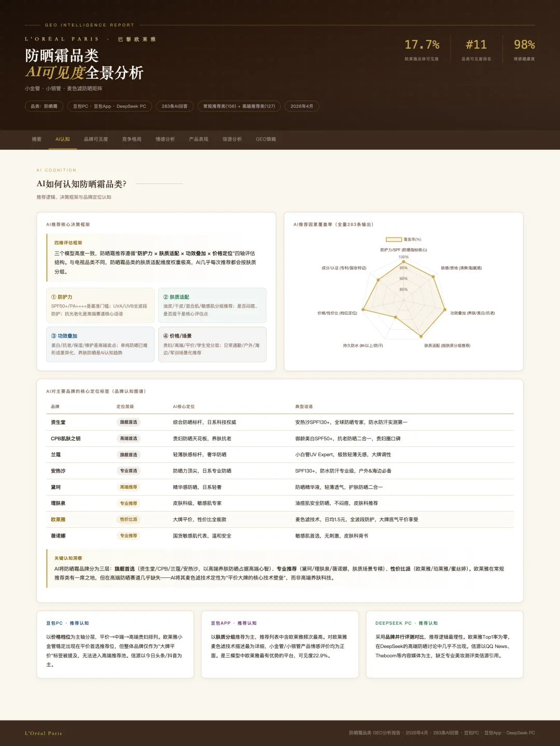Click the 关键认知洞察 heading
The width and height of the screenshot is (560, 746).
click(68, 558)
